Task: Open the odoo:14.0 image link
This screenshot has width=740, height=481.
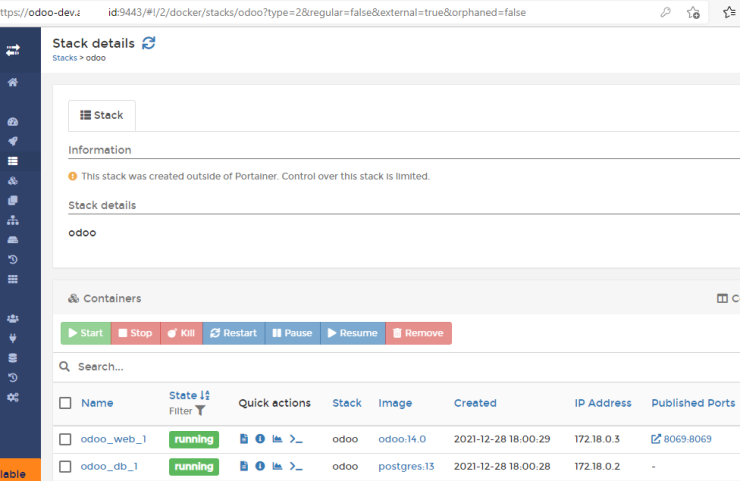Action: point(402,439)
